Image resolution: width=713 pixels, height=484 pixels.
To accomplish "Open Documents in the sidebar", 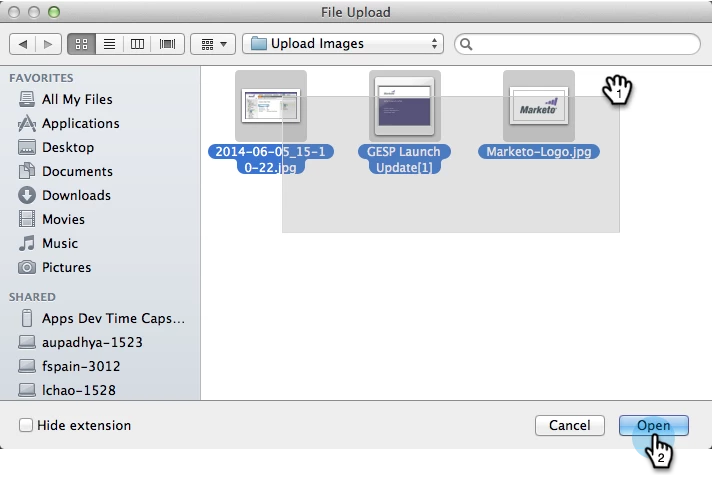I will tap(77, 171).
